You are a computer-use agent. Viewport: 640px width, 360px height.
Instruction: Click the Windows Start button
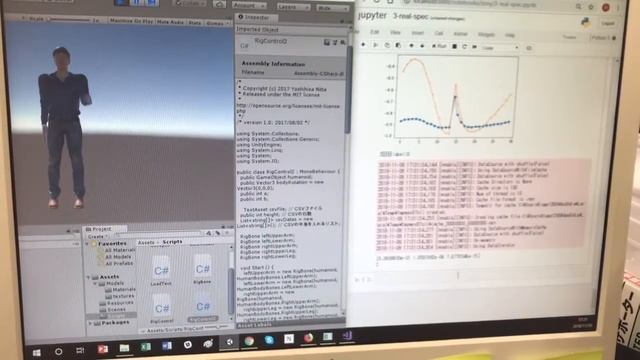pos(37,352)
